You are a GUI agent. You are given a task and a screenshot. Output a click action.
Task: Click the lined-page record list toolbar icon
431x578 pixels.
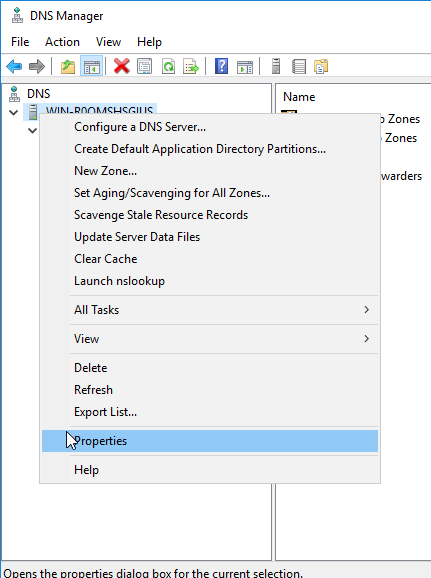299,67
